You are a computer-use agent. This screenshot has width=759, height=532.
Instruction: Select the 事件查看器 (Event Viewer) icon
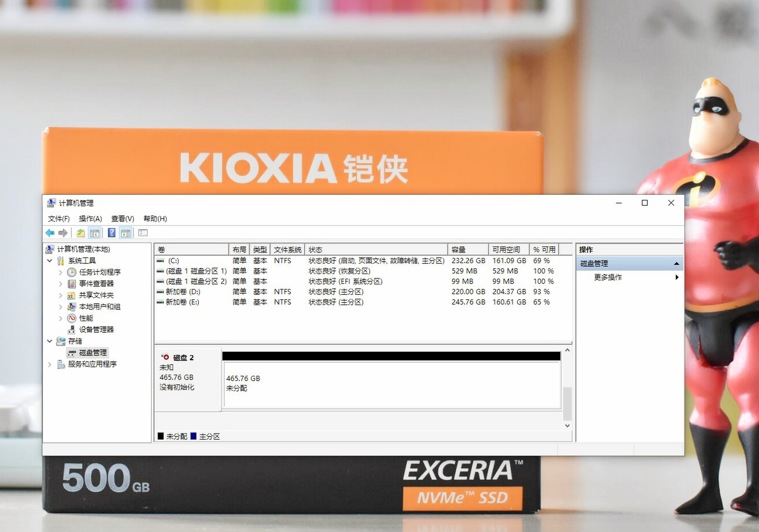point(71,284)
